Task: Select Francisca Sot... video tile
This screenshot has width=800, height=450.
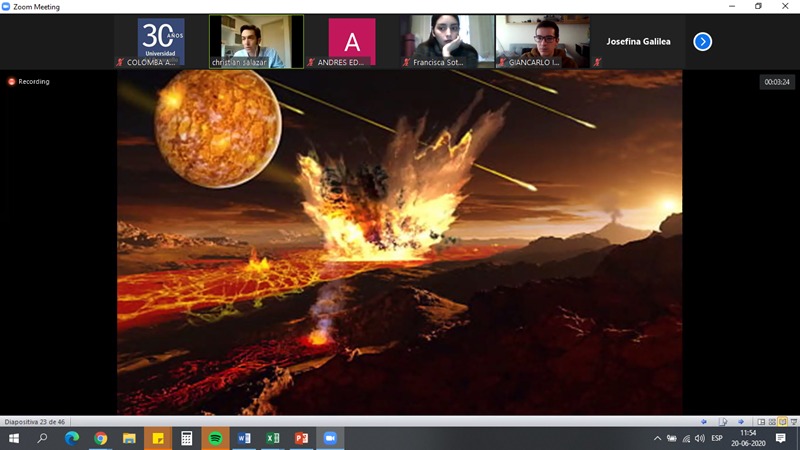Action: 447,42
